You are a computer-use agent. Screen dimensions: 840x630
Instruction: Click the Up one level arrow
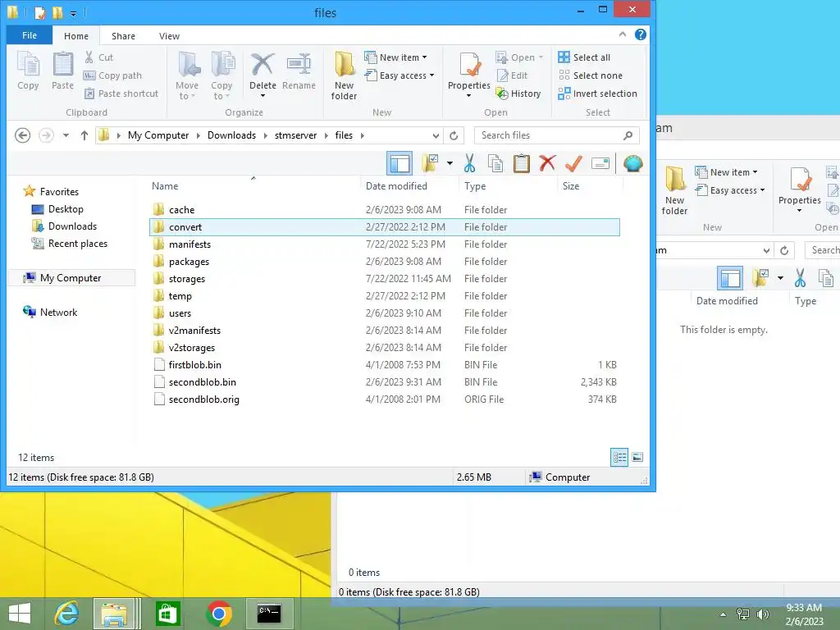coord(84,135)
